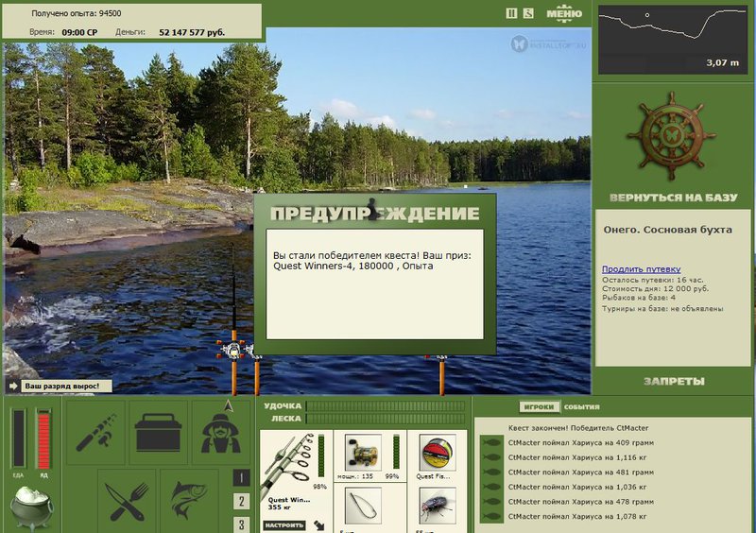Click the 'Хариуса на 409 грамм' event
The image size is (756, 533).
[x=581, y=443]
